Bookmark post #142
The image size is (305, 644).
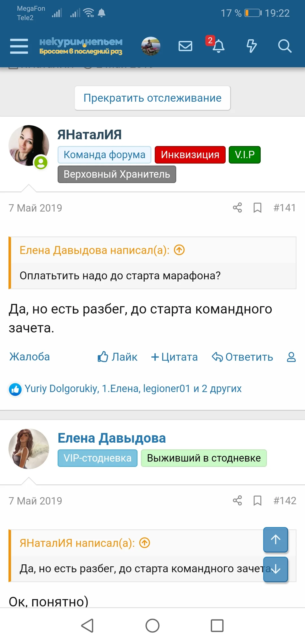[x=257, y=501]
